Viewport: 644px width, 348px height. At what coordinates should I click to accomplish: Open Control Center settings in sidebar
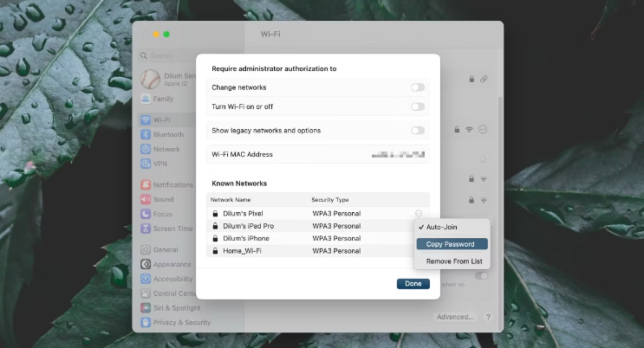(x=167, y=293)
